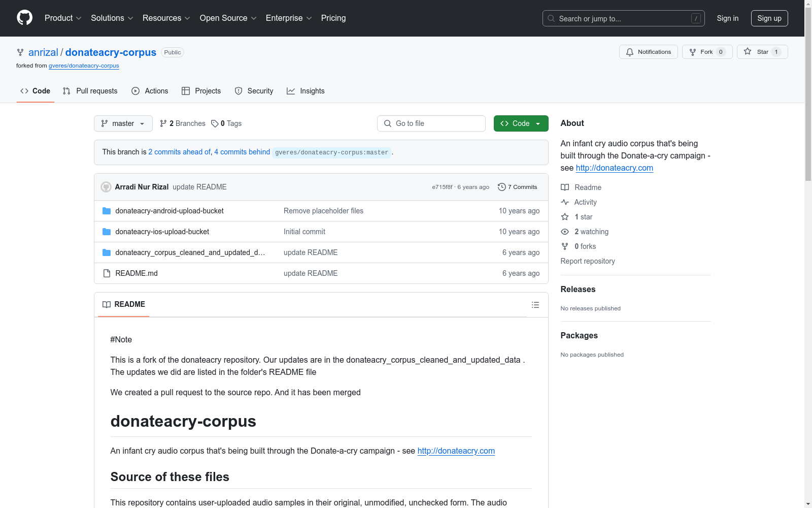Screen dimensions: 812x508
Task: Click the forked repository icon beside anrizal
Action: (x=20, y=52)
